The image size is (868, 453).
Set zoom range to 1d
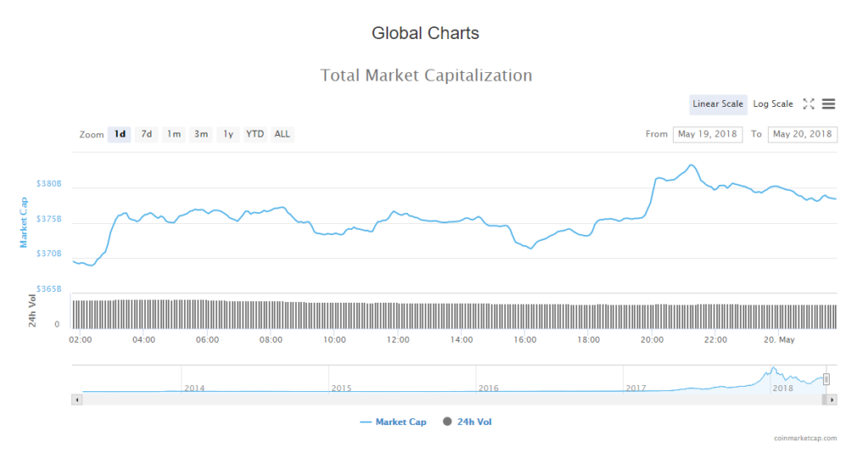120,134
